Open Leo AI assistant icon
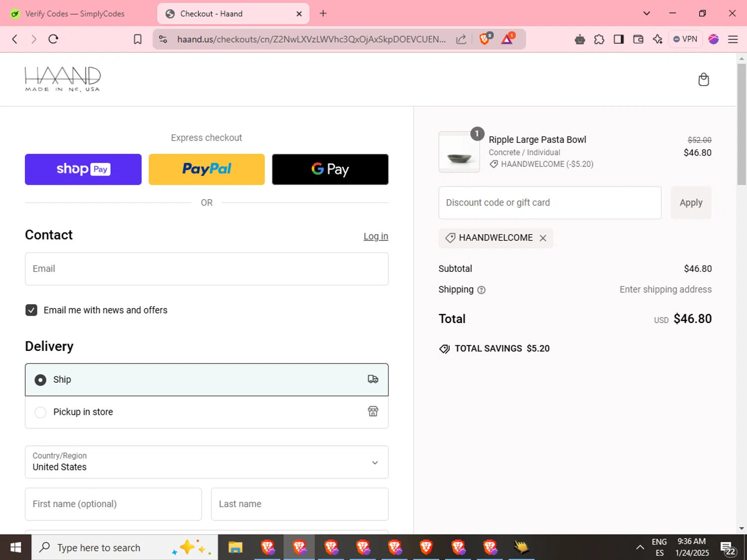747x560 pixels. [657, 39]
